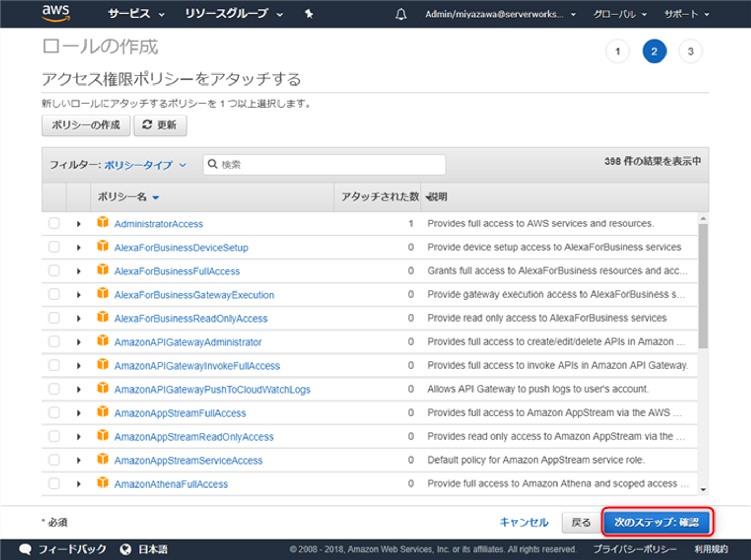Open the プライバシーポリシー link
This screenshot has width=751, height=560.
tap(635, 549)
